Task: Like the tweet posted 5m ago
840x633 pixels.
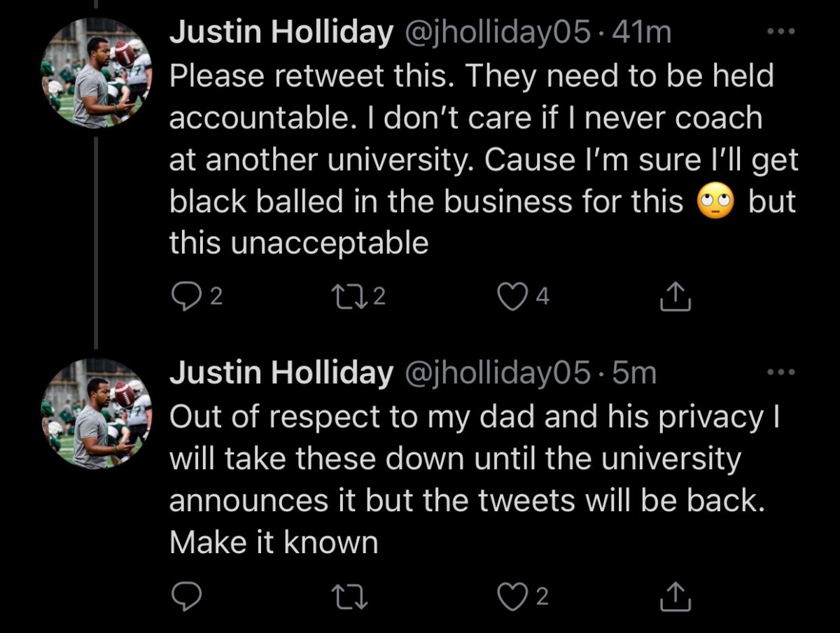Action: [x=512, y=597]
